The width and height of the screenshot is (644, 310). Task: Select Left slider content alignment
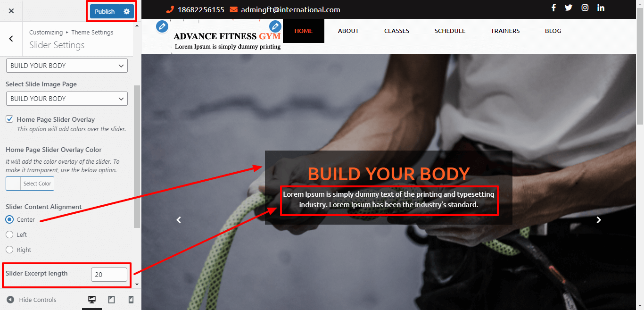click(x=9, y=235)
